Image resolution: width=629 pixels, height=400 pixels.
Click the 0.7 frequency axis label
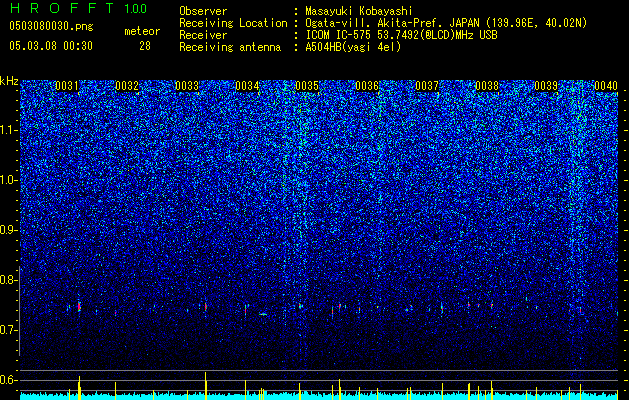click(x=9, y=330)
